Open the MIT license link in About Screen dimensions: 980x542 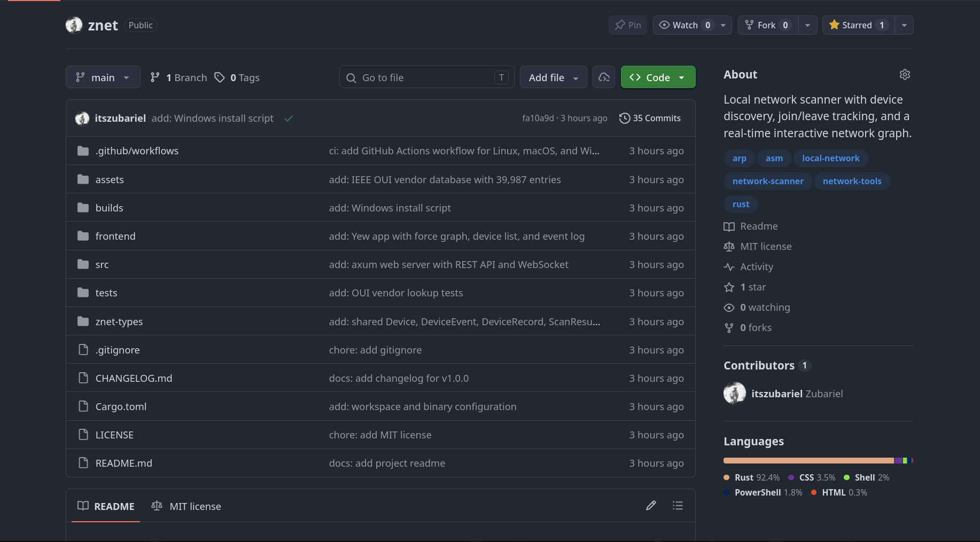[758, 247]
